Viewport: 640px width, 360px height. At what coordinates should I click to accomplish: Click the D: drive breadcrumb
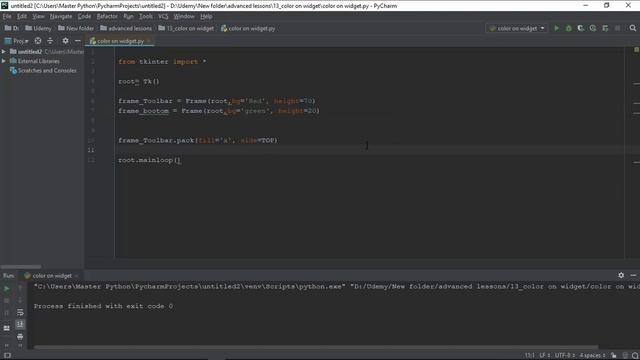[12, 28]
